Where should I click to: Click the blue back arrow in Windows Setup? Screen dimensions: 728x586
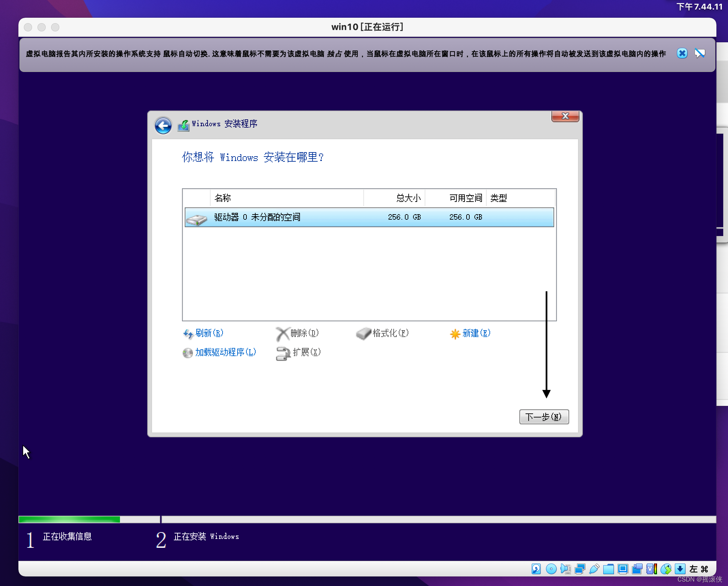coord(163,126)
